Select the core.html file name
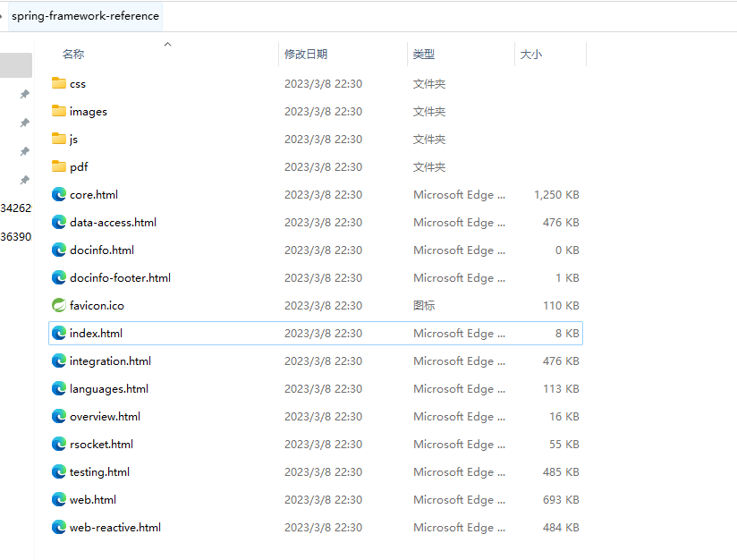This screenshot has width=737, height=560. [x=94, y=195]
